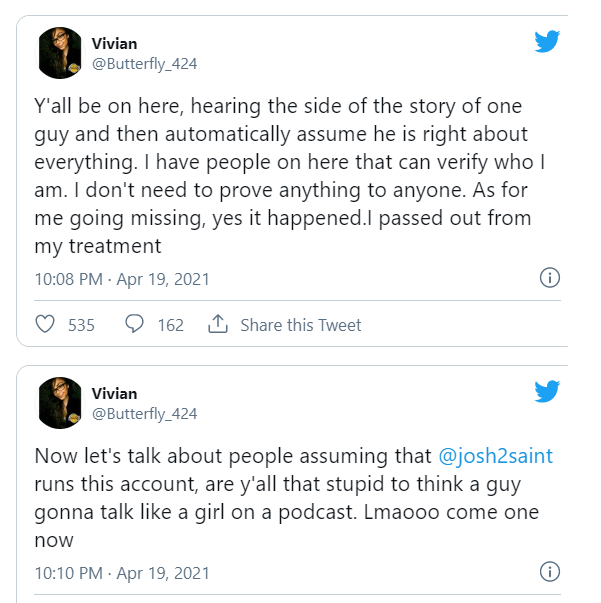
Task: Open the 10:10 PM · Apr 19, 2021 timestamp
Action: [122, 573]
